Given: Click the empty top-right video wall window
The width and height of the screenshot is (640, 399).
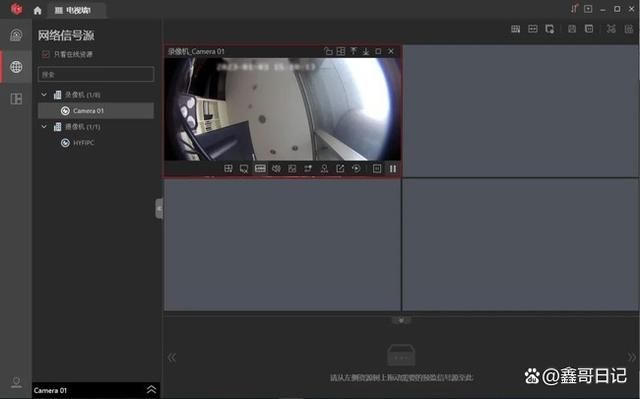Looking at the screenshot, I should pos(521,111).
